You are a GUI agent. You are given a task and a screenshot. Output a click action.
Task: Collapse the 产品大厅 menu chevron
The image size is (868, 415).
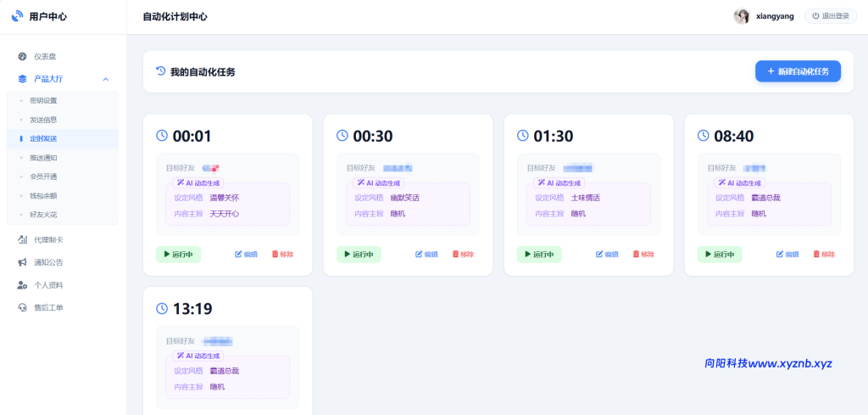pyautogui.click(x=105, y=79)
